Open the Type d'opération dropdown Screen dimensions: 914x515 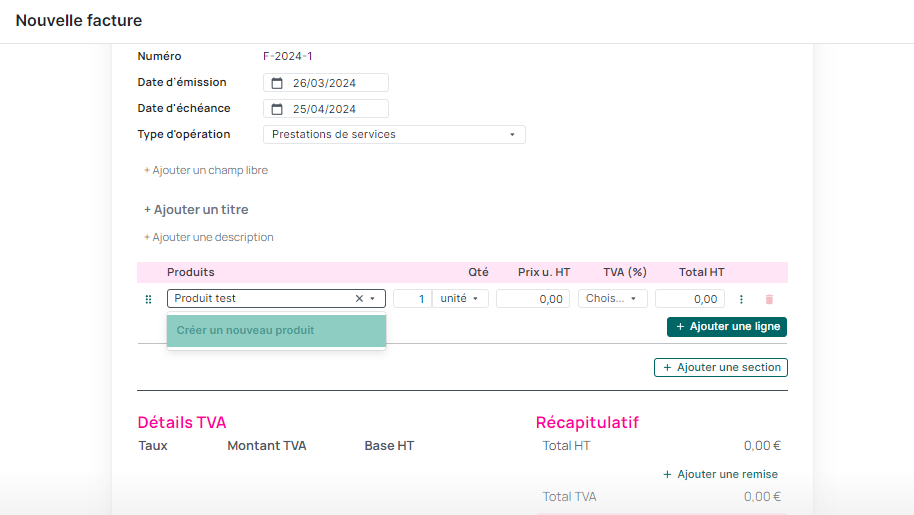394,134
